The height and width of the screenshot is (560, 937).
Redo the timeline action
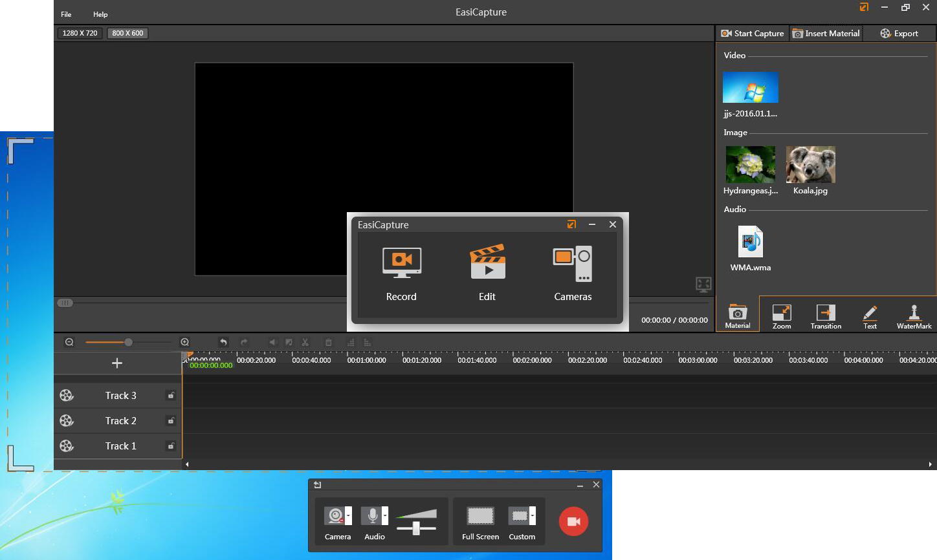(244, 342)
